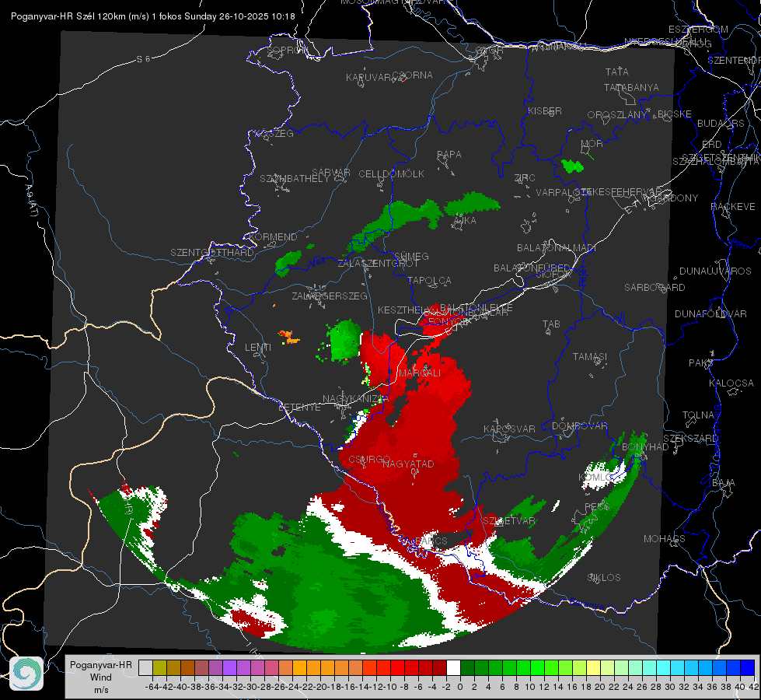Select the SARBOGARD label

pos(655,288)
